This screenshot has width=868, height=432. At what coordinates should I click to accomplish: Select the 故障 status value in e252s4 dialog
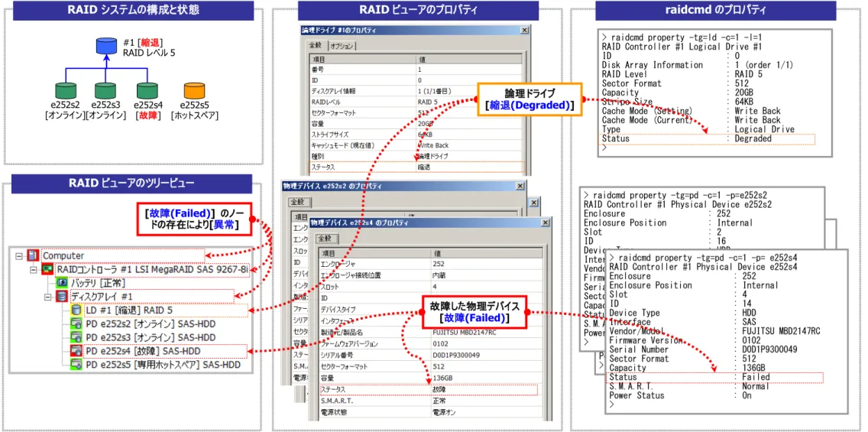(x=439, y=389)
